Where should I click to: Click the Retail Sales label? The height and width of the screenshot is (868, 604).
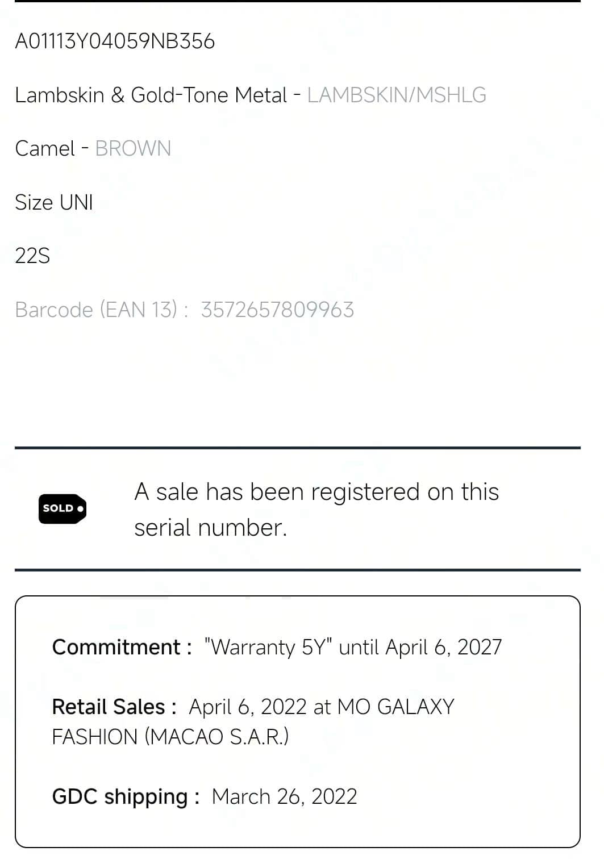tap(114, 707)
